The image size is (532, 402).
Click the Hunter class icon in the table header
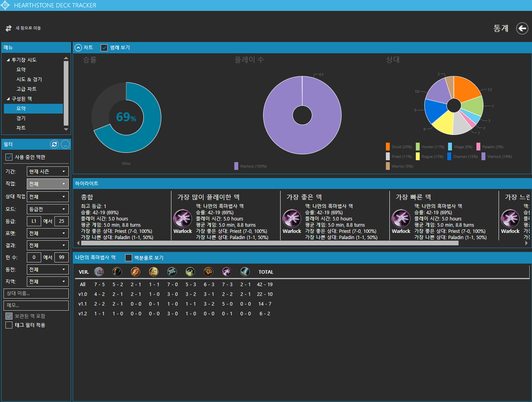coord(117,272)
